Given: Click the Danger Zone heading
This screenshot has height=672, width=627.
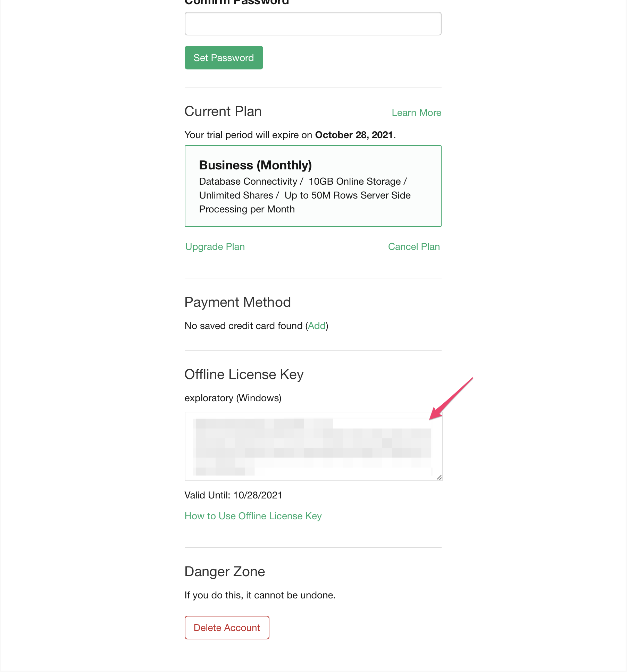Looking at the screenshot, I should pos(225,572).
